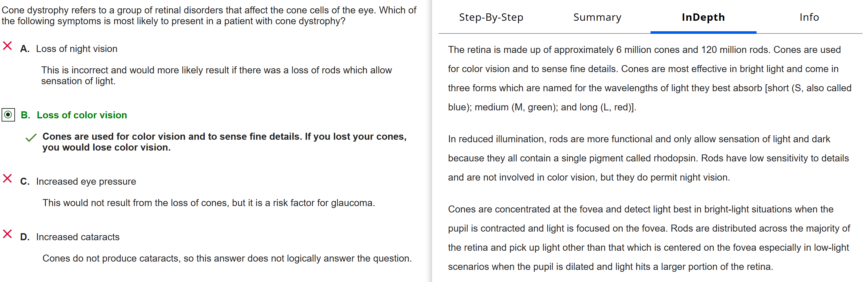
Task: Click the paragraph about 6 million cones
Action: pyautogui.click(x=649, y=78)
